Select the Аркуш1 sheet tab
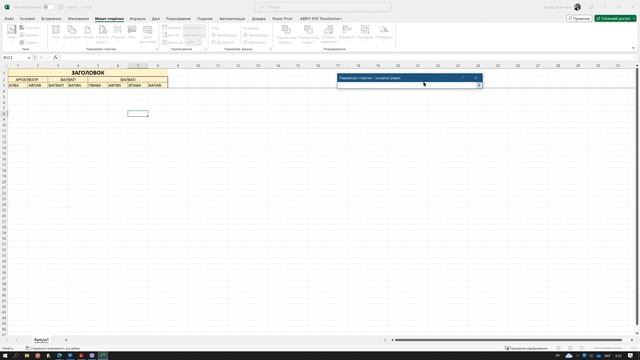This screenshot has width=640, height=360. click(41, 340)
